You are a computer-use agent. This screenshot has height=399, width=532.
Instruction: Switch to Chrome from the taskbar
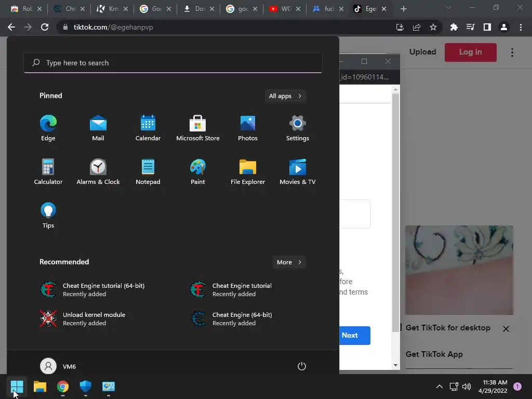(x=63, y=387)
